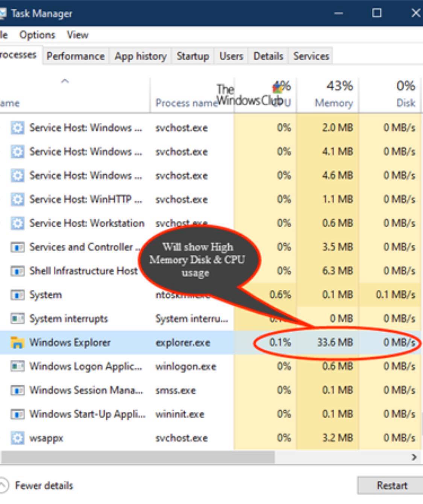Switch to the App history tab
This screenshot has width=423, height=504.
click(141, 56)
